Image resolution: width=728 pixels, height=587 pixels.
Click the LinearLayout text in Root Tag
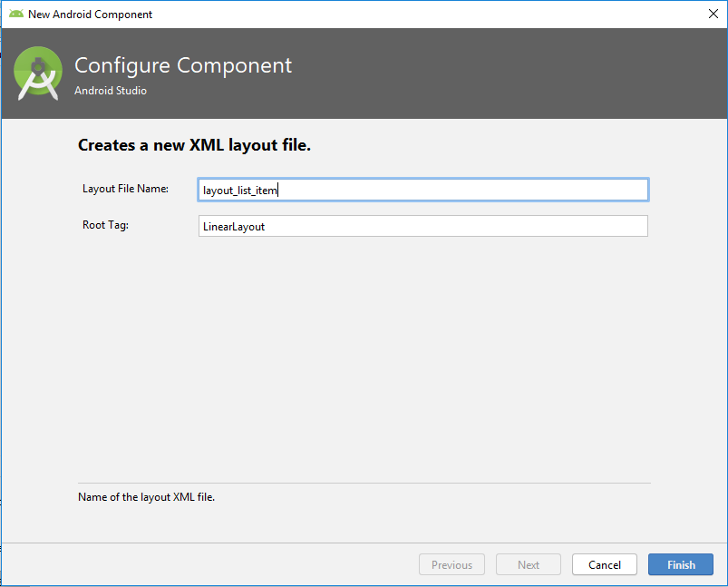pos(234,227)
